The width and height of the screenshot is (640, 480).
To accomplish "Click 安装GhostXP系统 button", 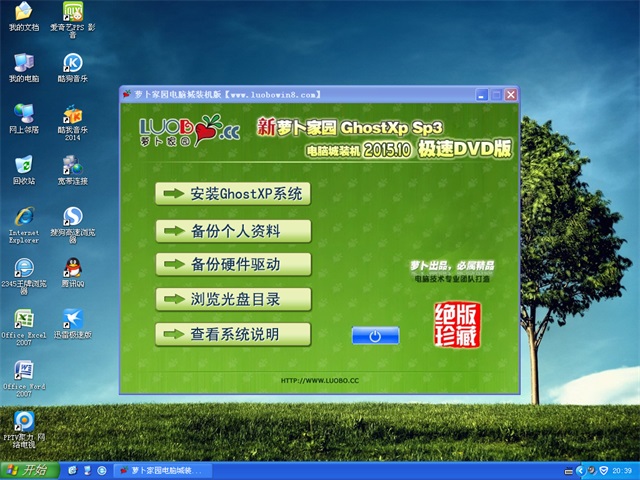I will tap(233, 194).
